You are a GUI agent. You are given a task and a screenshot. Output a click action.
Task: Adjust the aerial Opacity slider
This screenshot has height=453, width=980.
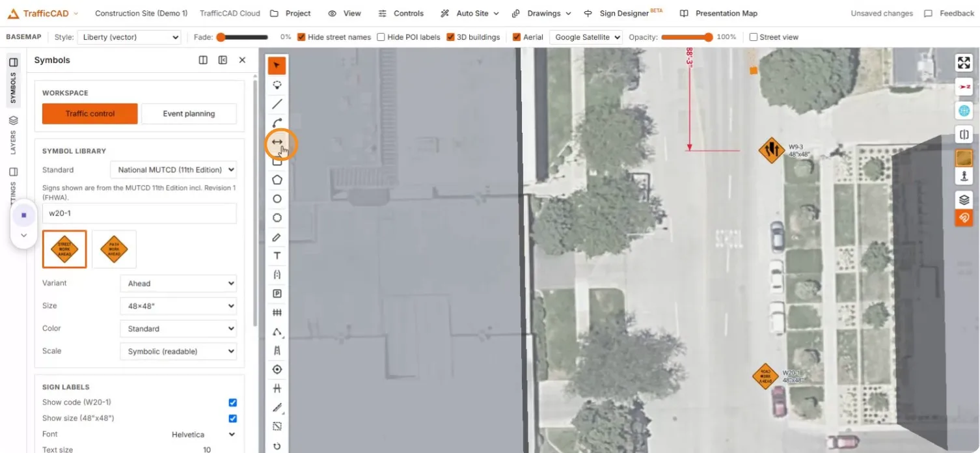point(687,37)
